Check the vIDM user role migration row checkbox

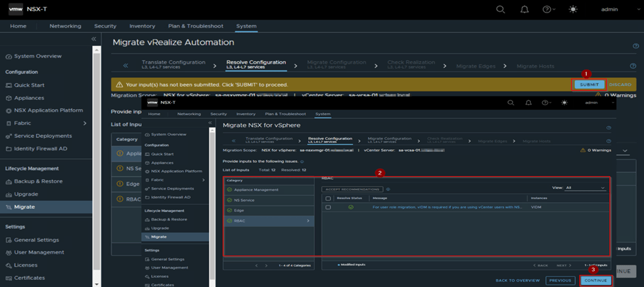[x=329, y=207]
